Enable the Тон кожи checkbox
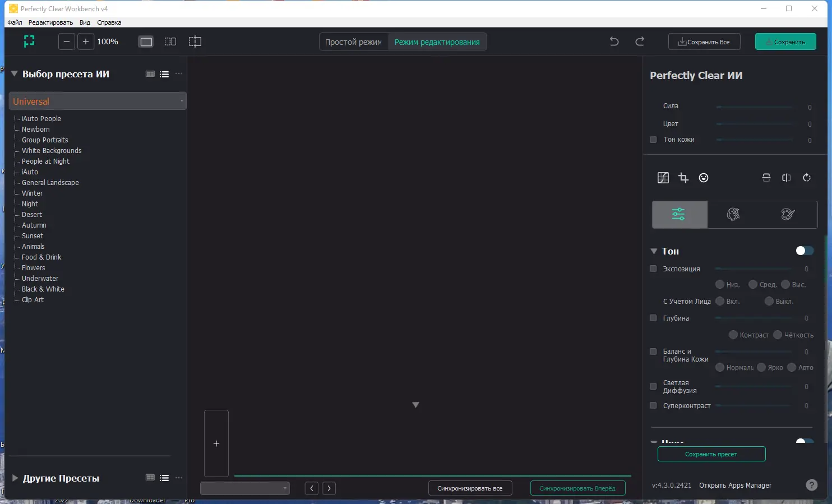The height and width of the screenshot is (504, 832). pos(653,140)
